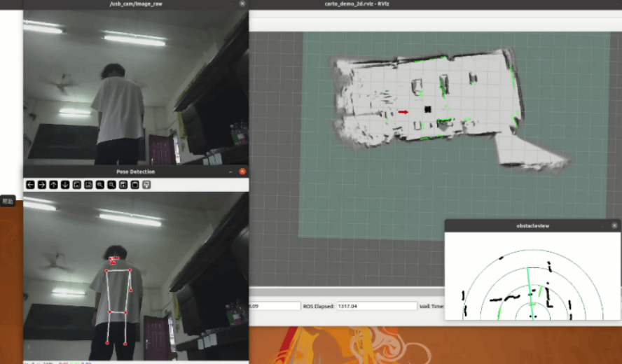Viewport: 622px width, 364px height.
Task: Click the pan right arrow in Pose Detection toolbar
Action: [x=42, y=185]
